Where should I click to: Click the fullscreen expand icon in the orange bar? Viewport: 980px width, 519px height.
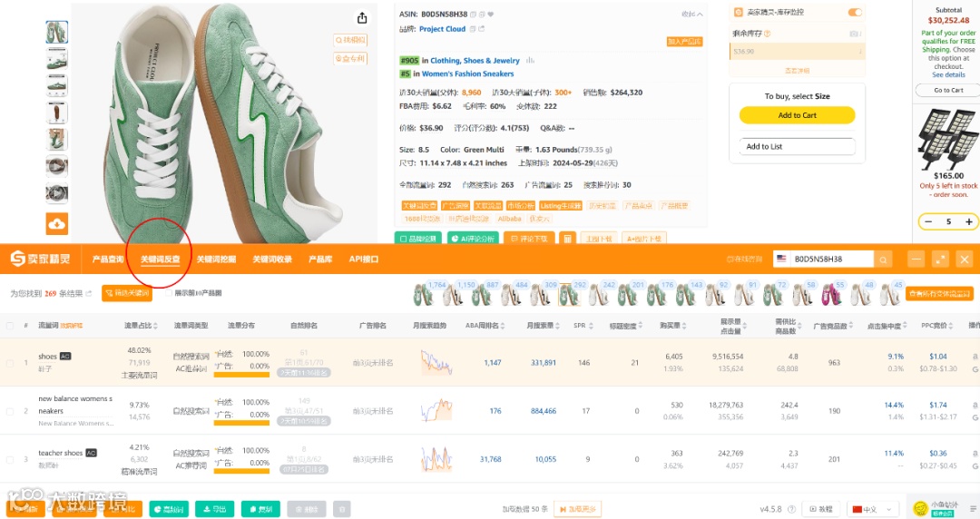pos(940,259)
